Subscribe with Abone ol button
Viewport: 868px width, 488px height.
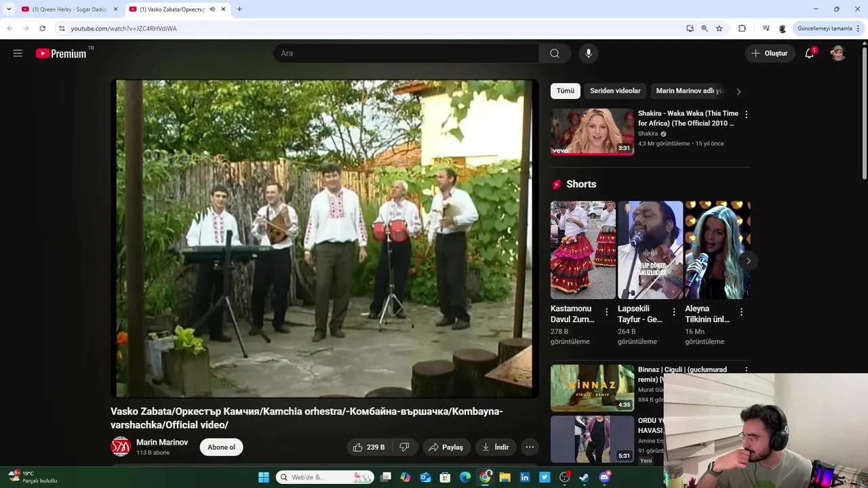point(221,447)
